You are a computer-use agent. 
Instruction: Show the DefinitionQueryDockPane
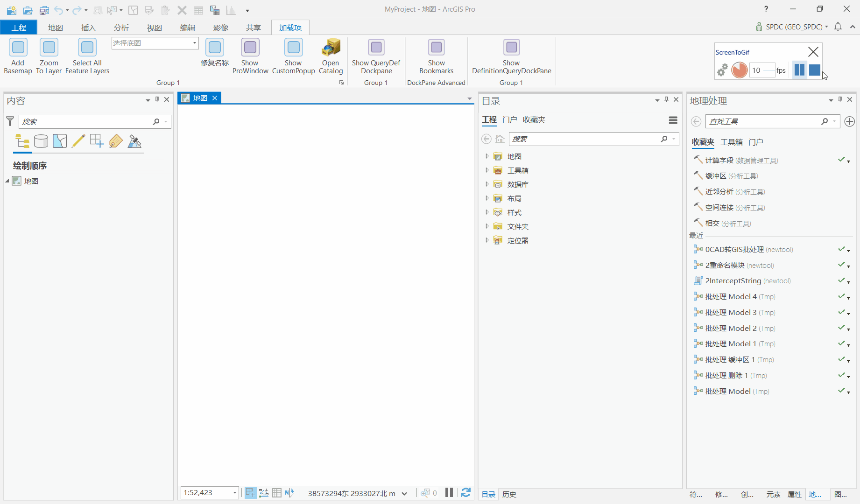pos(511,56)
